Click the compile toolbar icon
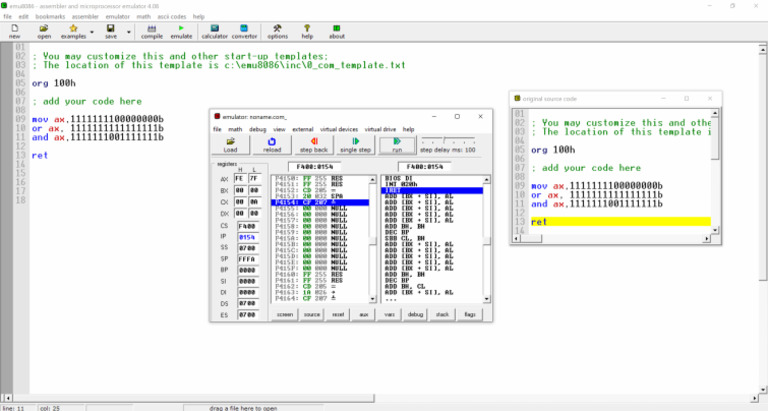 152,31
